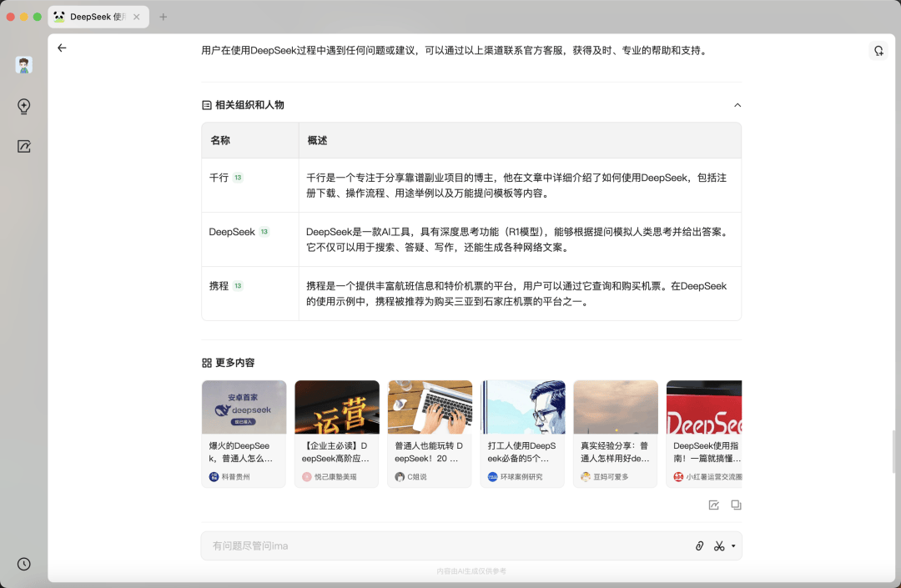This screenshot has height=588, width=901.
Task: Click the 环球案例研究 author label
Action: (521, 477)
